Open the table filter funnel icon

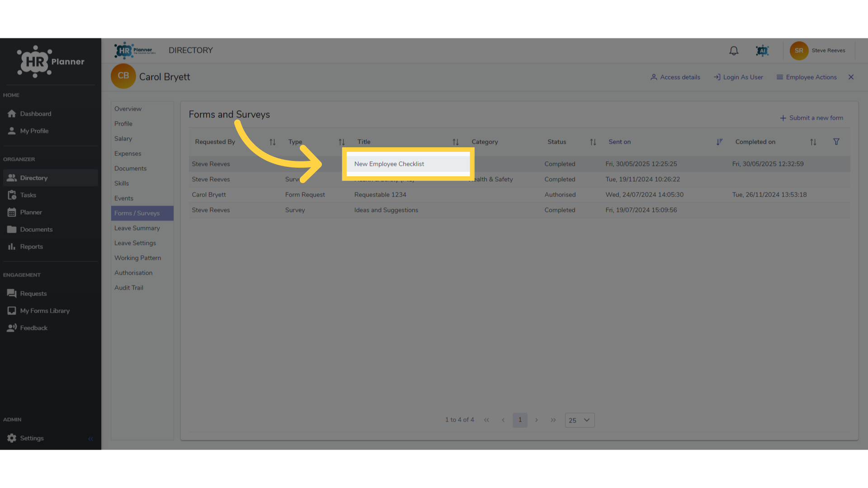(836, 142)
